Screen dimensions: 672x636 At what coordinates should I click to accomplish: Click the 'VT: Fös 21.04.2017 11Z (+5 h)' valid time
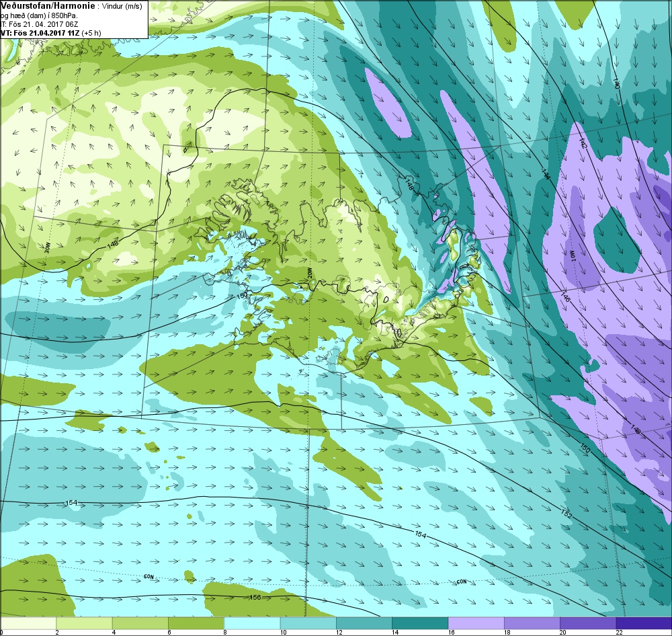click(50, 32)
